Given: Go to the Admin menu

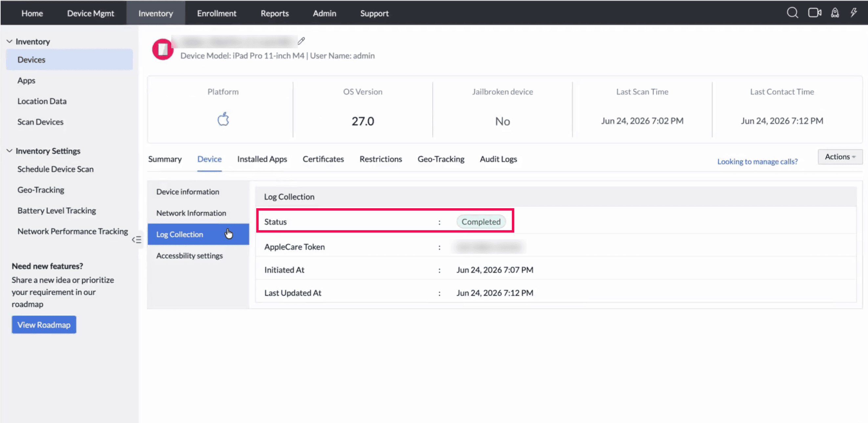Looking at the screenshot, I should (324, 13).
